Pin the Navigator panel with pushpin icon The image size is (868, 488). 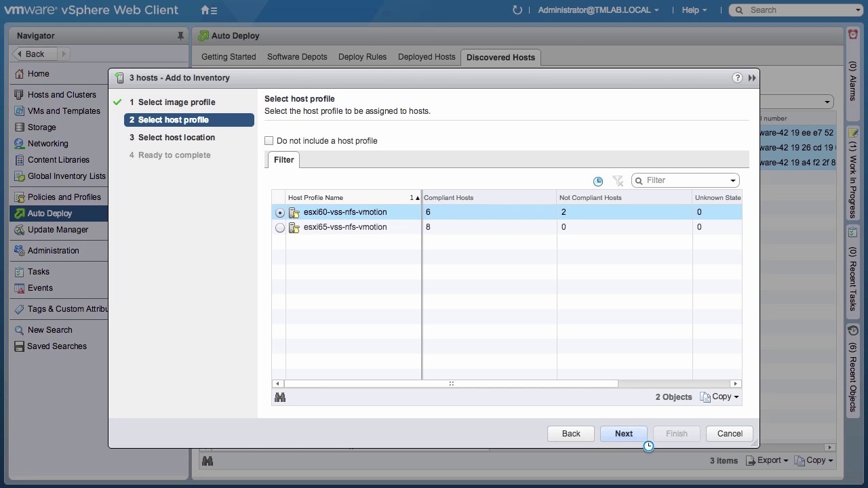tap(180, 36)
